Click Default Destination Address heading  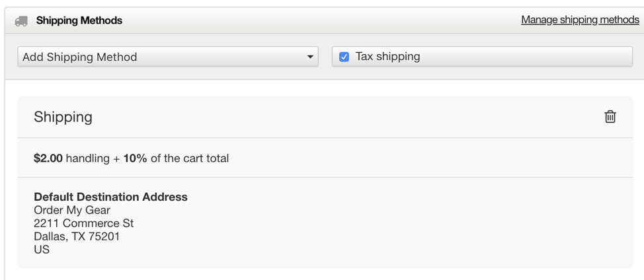point(110,197)
